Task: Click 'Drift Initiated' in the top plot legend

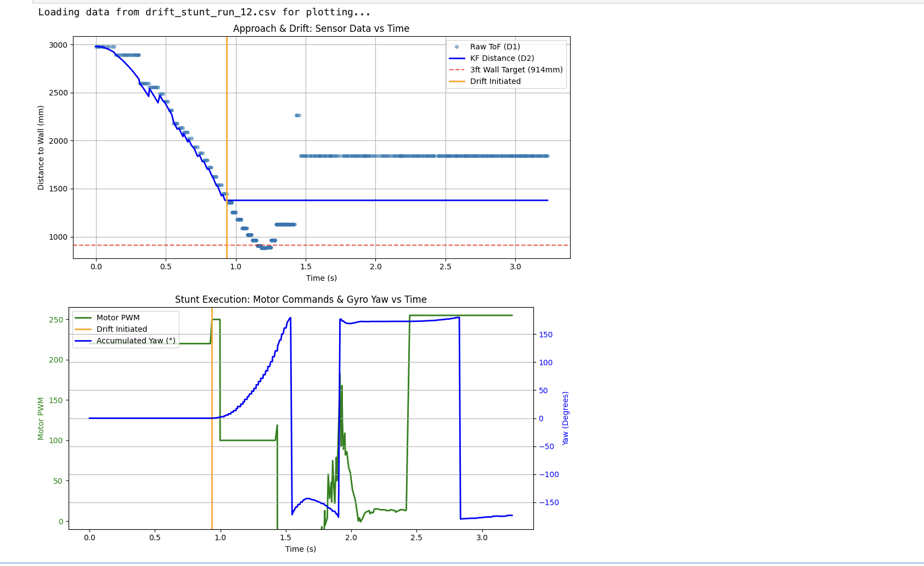Action: pos(495,81)
